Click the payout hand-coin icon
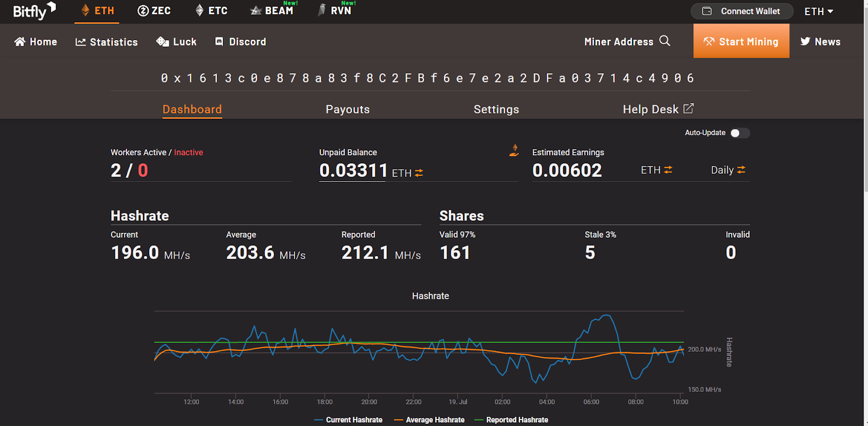Viewport: 868px width, 426px height. 514,150
